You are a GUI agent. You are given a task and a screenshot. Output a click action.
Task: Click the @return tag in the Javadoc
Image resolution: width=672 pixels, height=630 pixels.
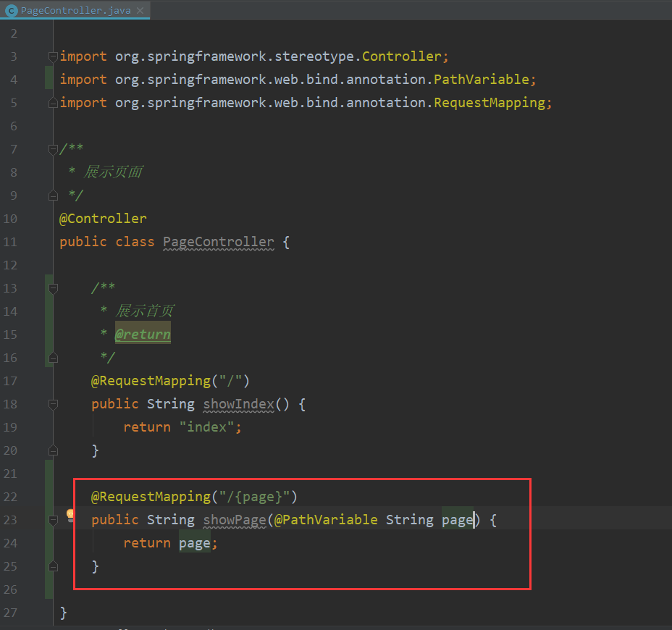(143, 335)
